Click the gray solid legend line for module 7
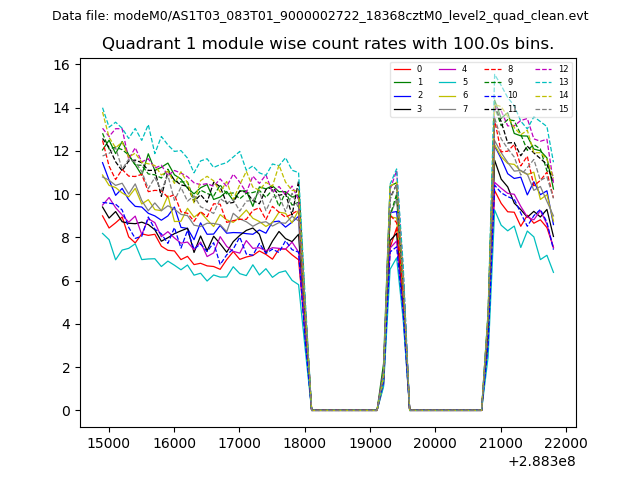This screenshot has height=480, width=640. (x=446, y=108)
